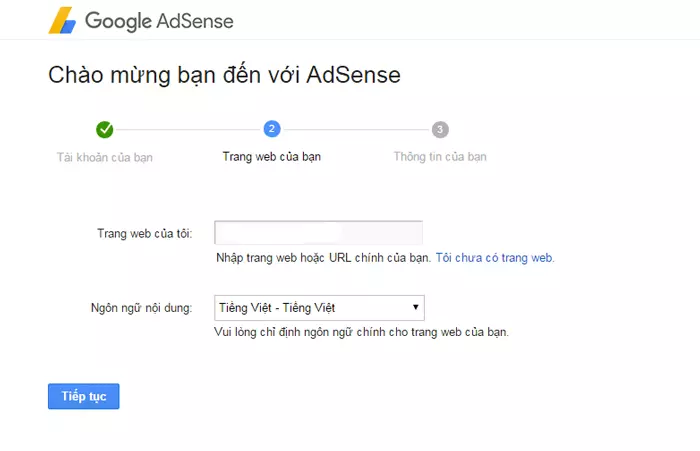Select the blue step 2 circle
The width and height of the screenshot is (700, 451).
pyautogui.click(x=272, y=129)
